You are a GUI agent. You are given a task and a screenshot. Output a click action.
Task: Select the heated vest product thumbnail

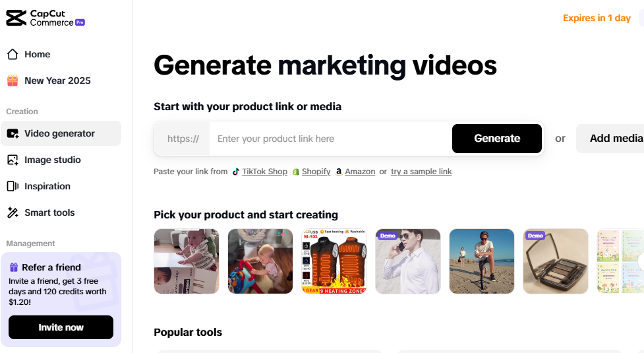(x=334, y=261)
